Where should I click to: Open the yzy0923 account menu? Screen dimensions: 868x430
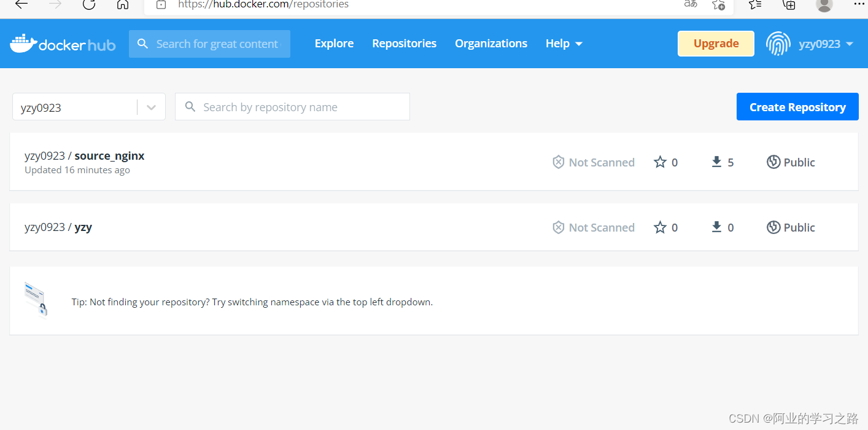[826, 44]
